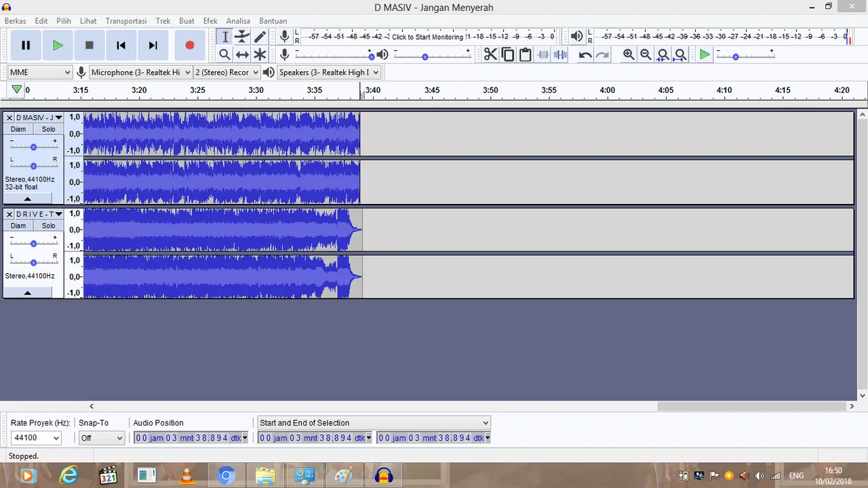Open the Efek menu
The height and width of the screenshot is (488, 868).
click(x=210, y=21)
